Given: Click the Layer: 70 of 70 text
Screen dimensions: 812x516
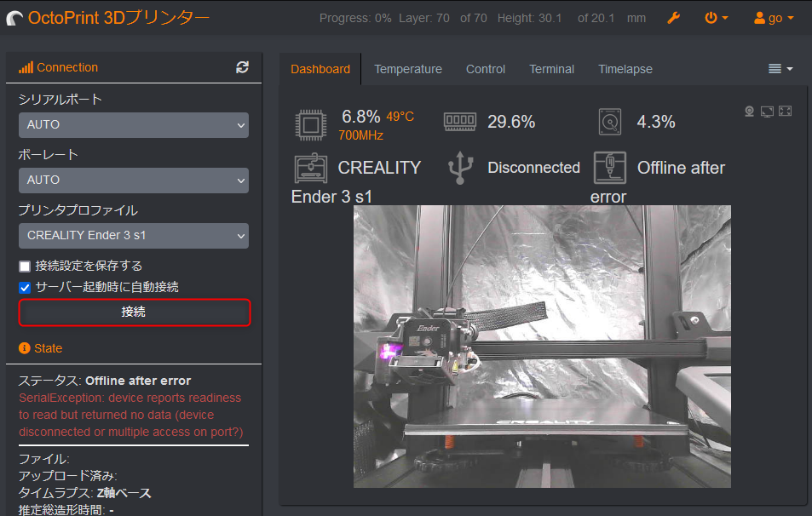Looking at the screenshot, I should point(443,18).
